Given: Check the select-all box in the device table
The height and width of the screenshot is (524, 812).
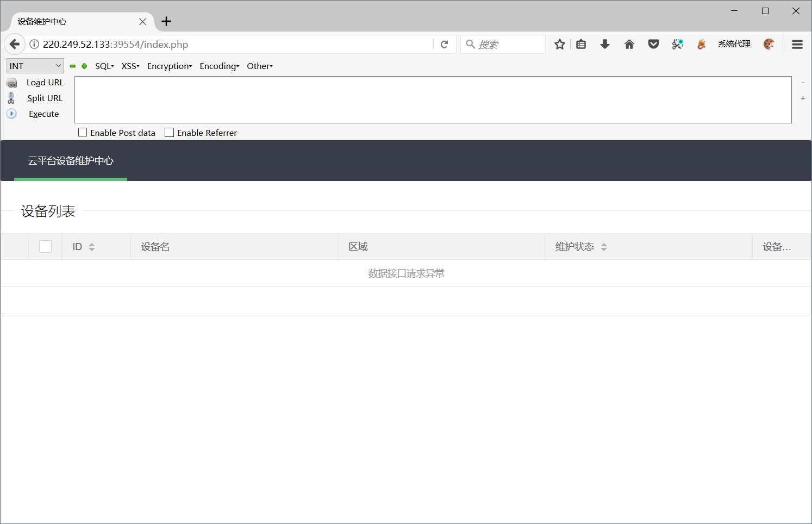Looking at the screenshot, I should [45, 246].
